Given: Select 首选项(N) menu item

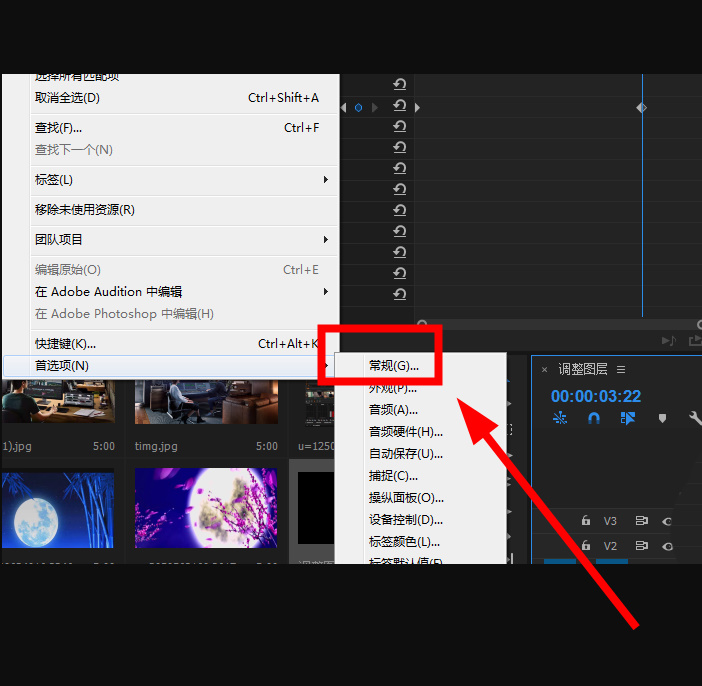Looking at the screenshot, I should [x=170, y=366].
